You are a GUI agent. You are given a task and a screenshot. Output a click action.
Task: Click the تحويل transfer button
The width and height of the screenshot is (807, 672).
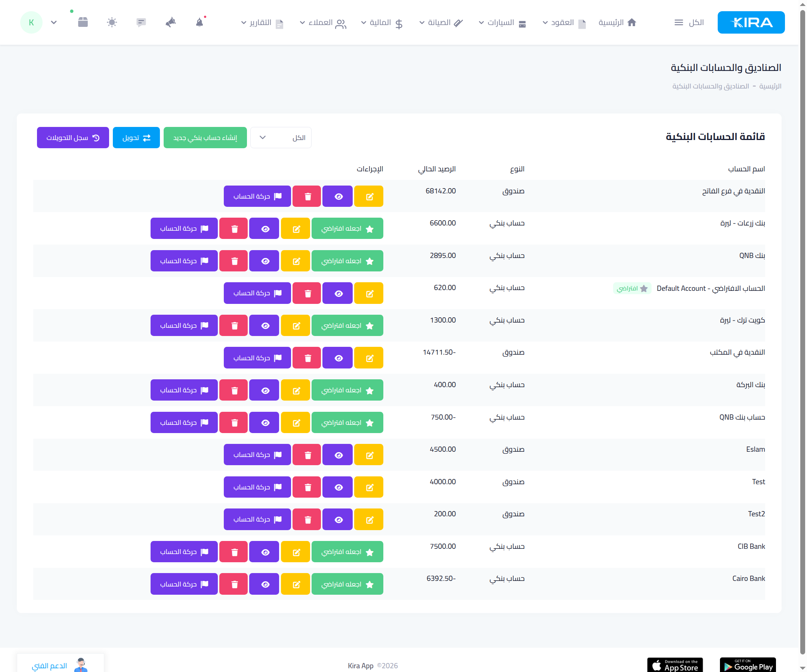click(136, 137)
